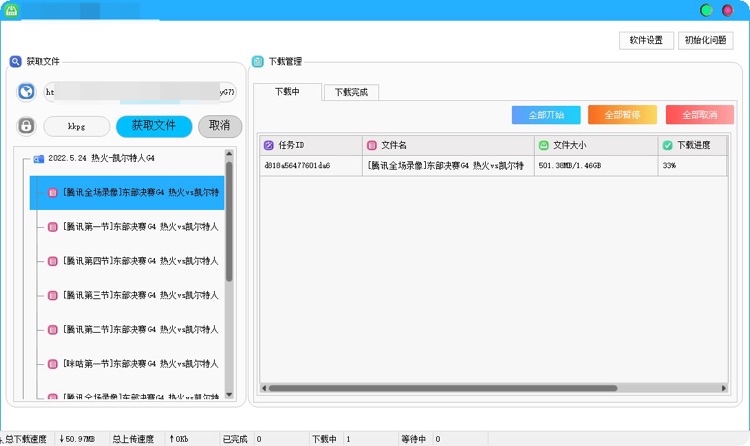Click the magenta round window button
The image size is (750, 446).
click(728, 10)
